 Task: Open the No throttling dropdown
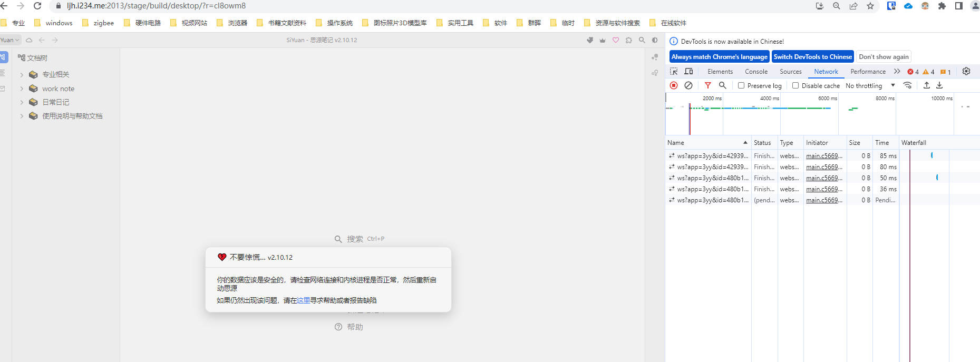870,85
